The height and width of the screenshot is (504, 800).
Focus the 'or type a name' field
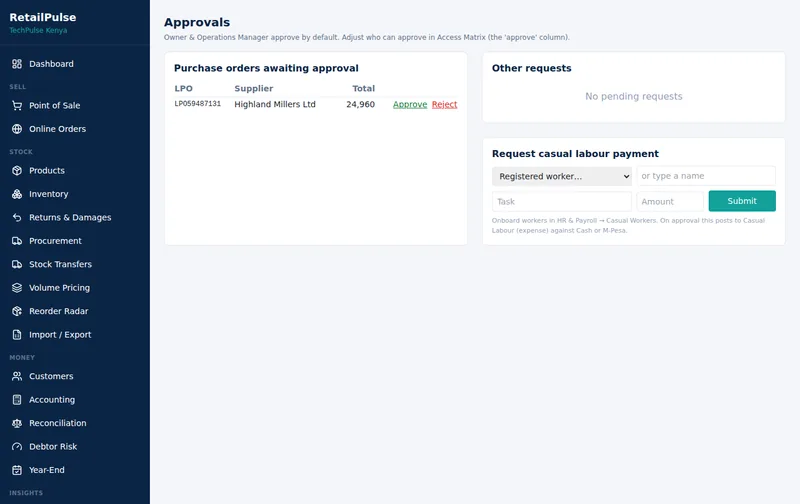tap(706, 176)
